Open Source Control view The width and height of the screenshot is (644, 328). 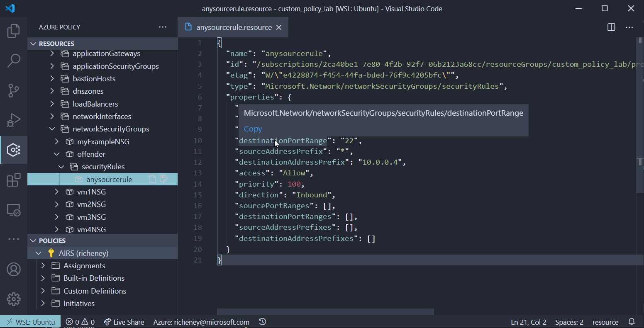point(14,90)
